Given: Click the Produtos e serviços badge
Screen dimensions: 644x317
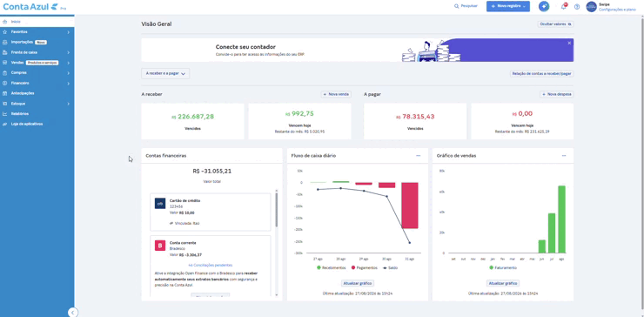Looking at the screenshot, I should pyautogui.click(x=43, y=63).
